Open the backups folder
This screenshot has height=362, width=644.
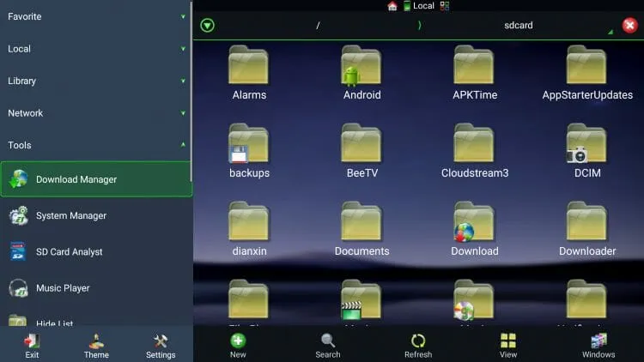[x=249, y=151]
